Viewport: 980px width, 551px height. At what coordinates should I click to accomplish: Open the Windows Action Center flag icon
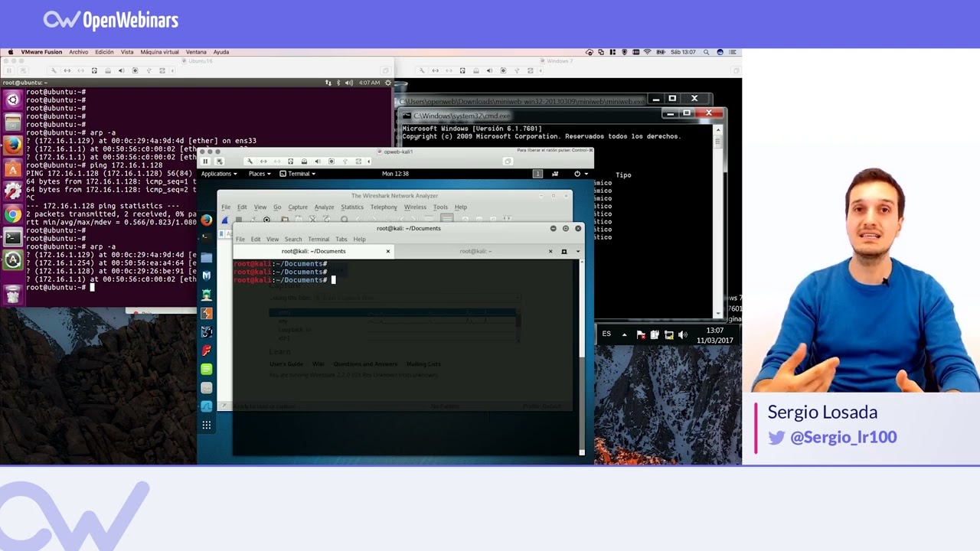(x=642, y=334)
